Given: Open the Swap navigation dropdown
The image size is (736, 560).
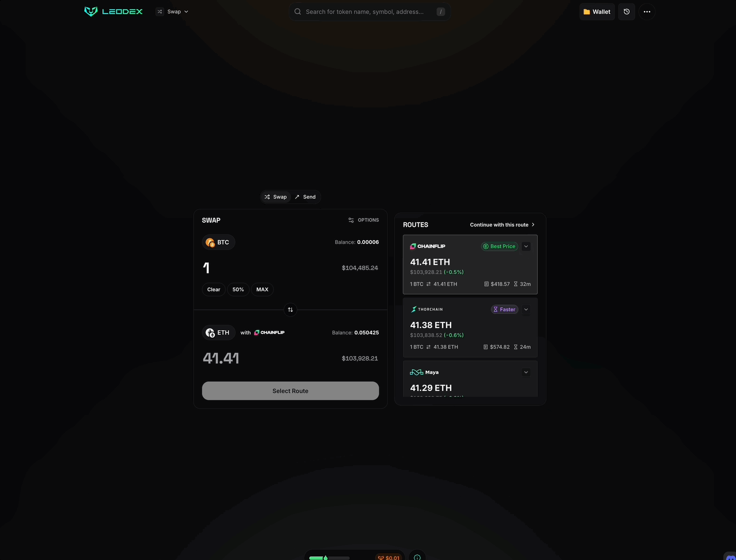Looking at the screenshot, I should pyautogui.click(x=172, y=12).
